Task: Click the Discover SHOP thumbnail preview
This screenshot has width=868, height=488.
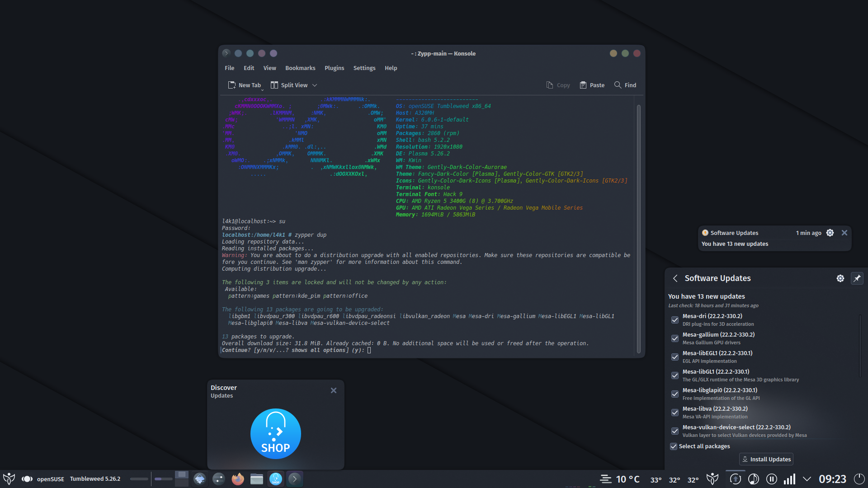Action: (x=276, y=434)
